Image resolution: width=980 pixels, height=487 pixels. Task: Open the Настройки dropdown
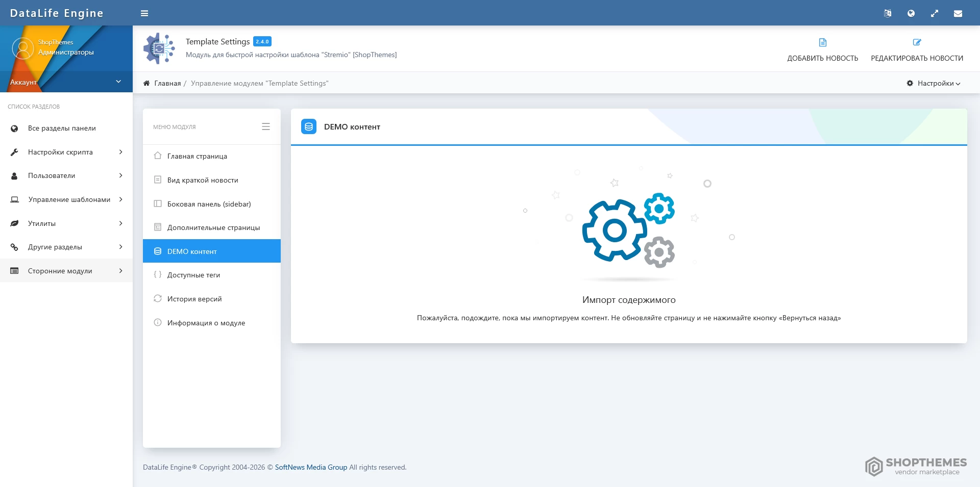934,83
